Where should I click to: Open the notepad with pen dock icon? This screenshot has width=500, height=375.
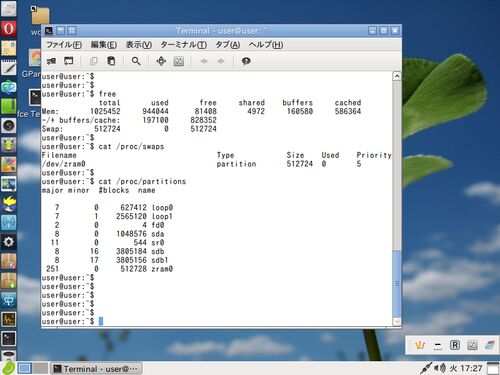coord(9,68)
